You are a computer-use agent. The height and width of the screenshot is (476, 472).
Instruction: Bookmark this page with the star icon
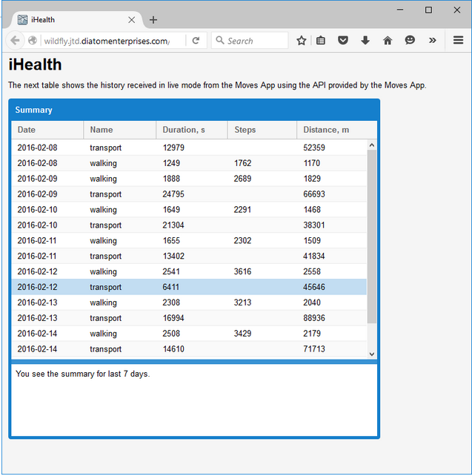(302, 41)
